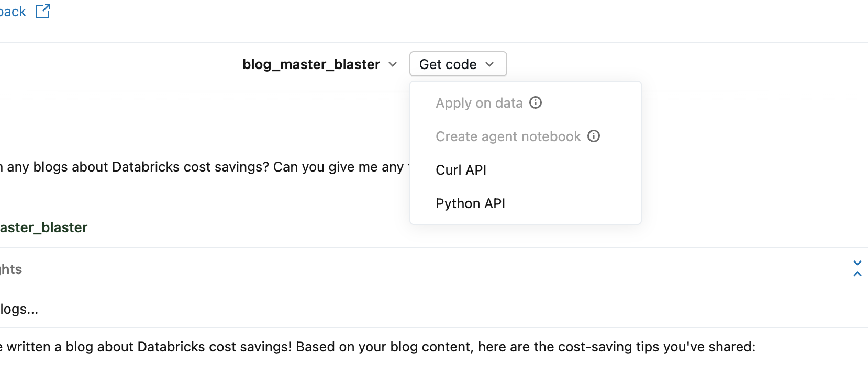868x388 pixels.
Task: Click the info icon beside Create agent notebook
Action: click(593, 136)
